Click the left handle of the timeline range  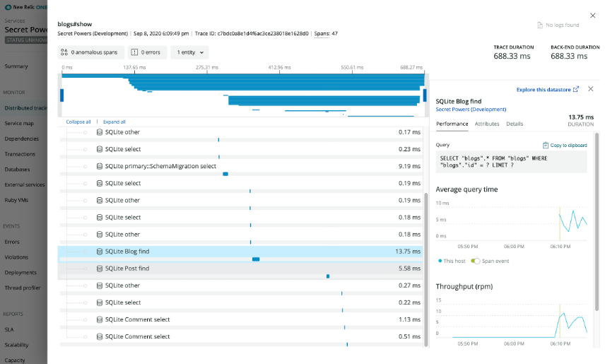[61, 95]
